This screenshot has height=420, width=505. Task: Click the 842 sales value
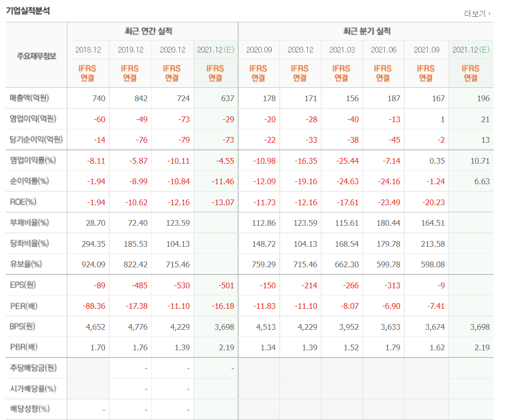(141, 99)
